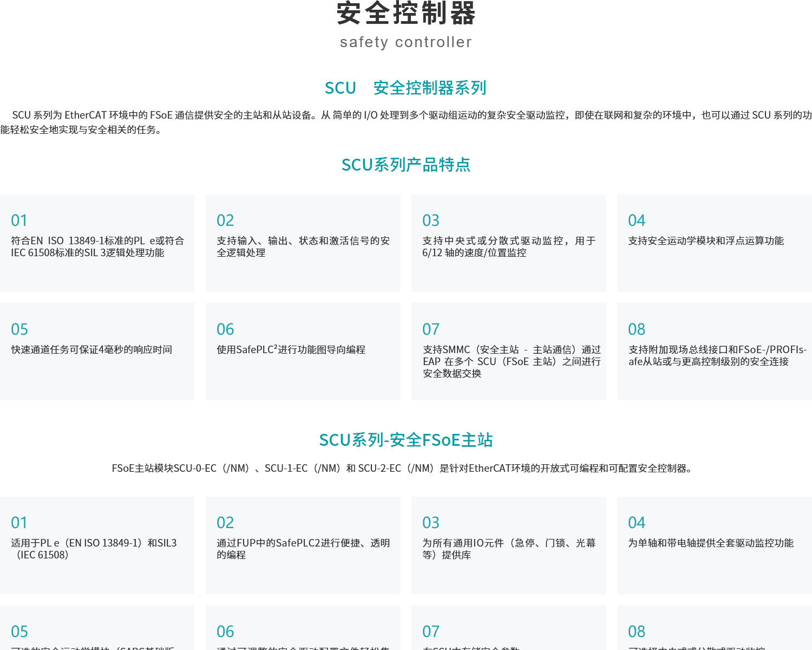Open the 为所有通用IO元件 (急停、门锁、光幕) card
Screen dimensions: 812x650
point(509,546)
